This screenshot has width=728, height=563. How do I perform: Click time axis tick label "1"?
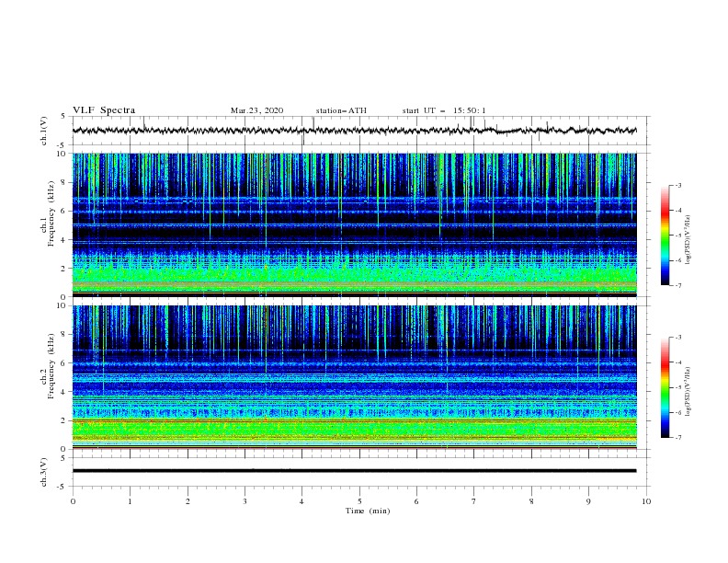point(130,501)
